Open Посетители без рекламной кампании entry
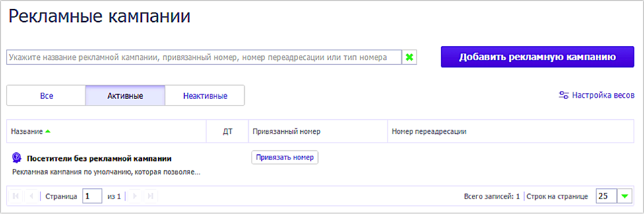The height and width of the screenshot is (214, 644). click(x=99, y=158)
